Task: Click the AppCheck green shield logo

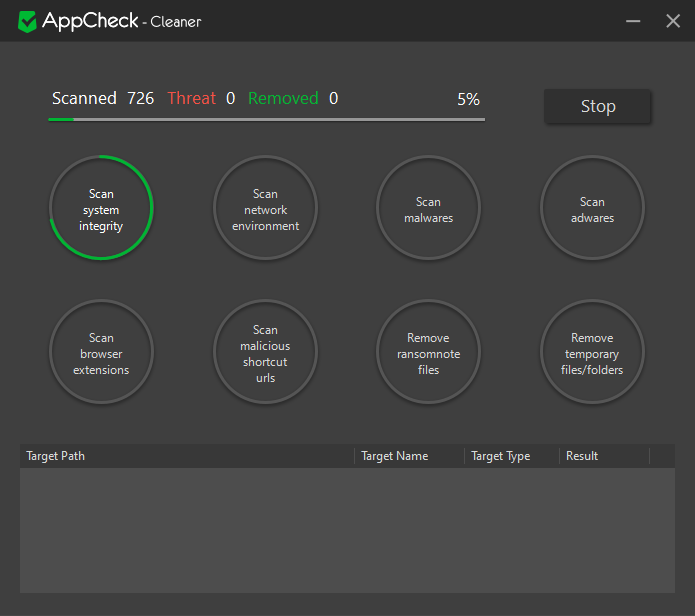Action: 27,22
